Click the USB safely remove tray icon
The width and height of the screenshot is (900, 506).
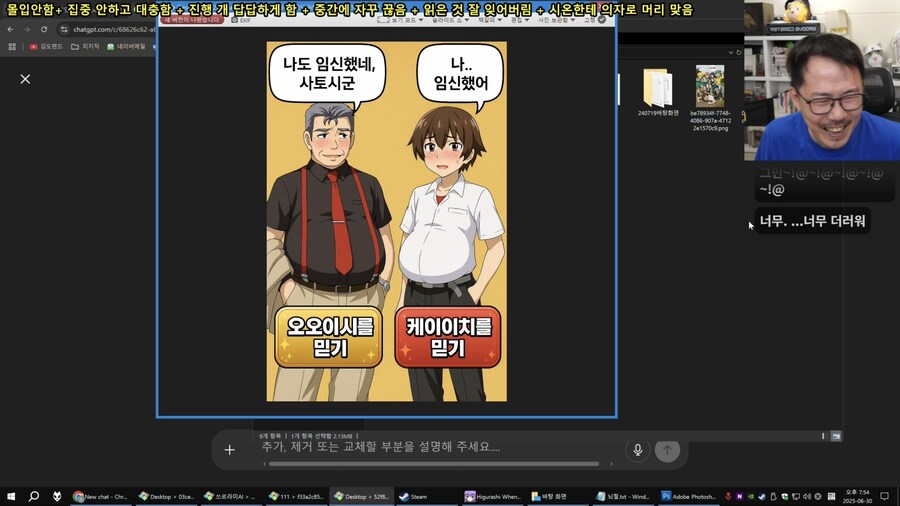tap(773, 496)
